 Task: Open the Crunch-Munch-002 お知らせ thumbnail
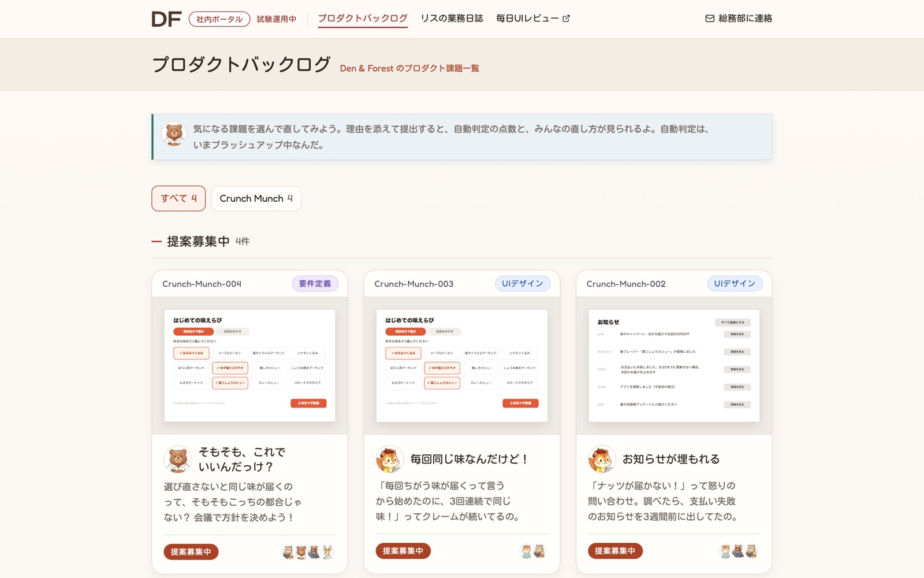point(674,365)
